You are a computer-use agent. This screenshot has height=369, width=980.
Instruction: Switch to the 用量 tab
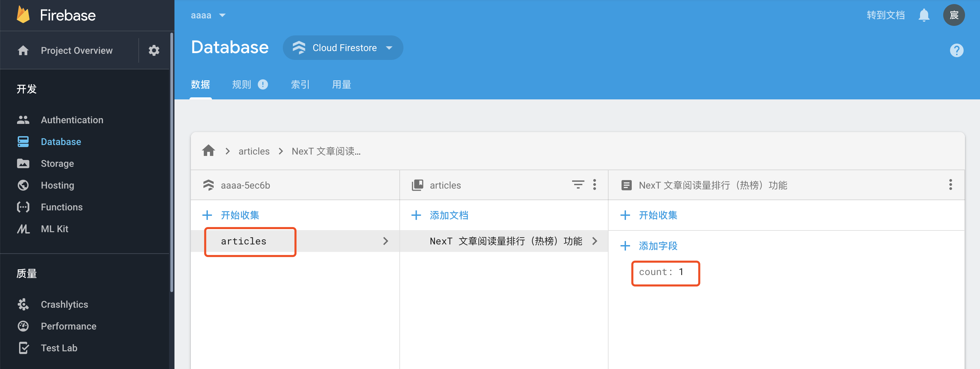pyautogui.click(x=341, y=84)
